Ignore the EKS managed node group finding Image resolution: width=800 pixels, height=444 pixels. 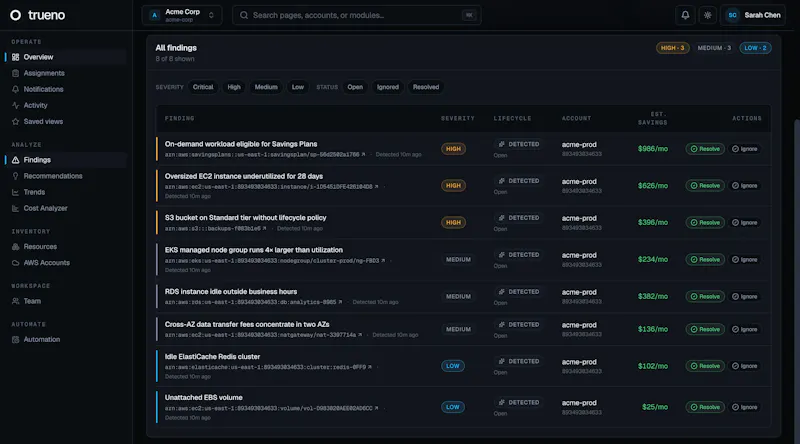click(x=745, y=260)
